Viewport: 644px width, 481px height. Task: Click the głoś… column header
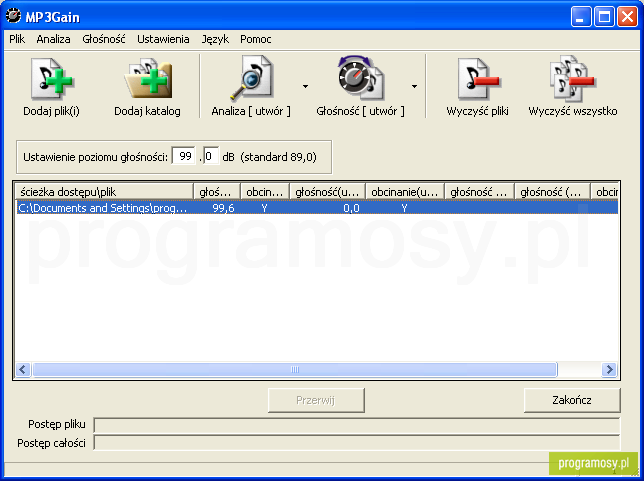[217, 192]
